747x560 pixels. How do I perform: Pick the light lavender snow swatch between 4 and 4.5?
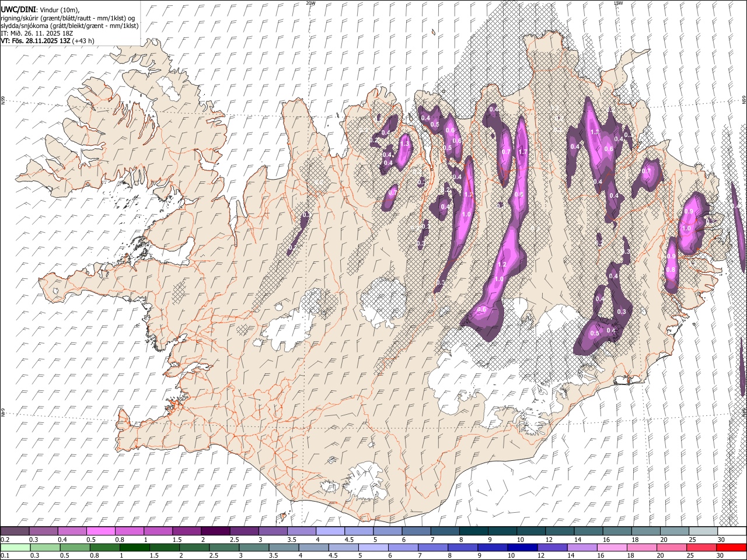coord(329,531)
